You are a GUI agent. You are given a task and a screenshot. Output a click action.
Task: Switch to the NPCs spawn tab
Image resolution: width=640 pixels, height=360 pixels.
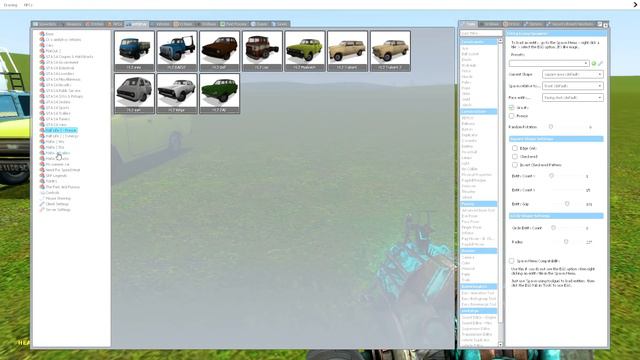click(x=115, y=24)
